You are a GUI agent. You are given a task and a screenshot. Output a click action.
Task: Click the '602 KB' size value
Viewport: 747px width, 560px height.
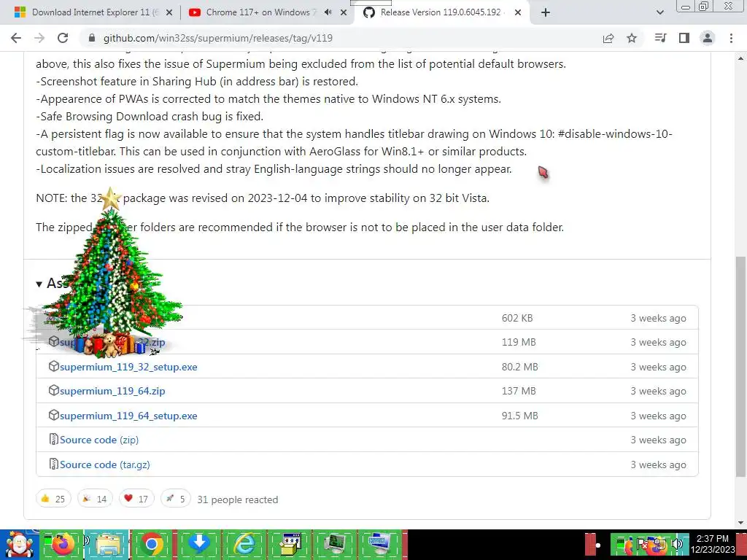[517, 319]
